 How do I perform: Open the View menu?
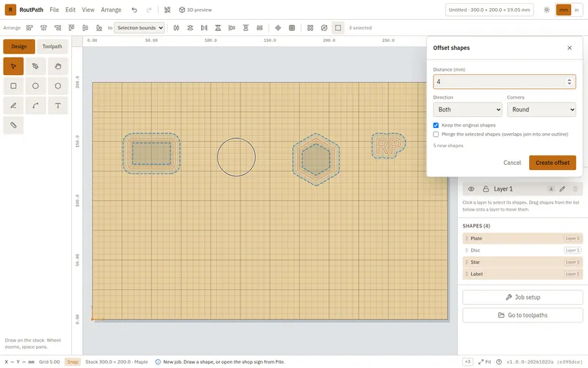click(x=88, y=10)
